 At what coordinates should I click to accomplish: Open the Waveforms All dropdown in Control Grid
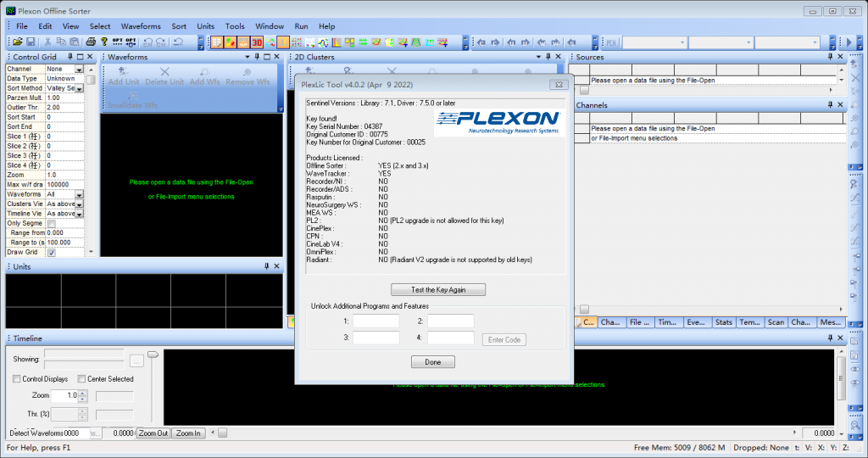click(x=79, y=194)
